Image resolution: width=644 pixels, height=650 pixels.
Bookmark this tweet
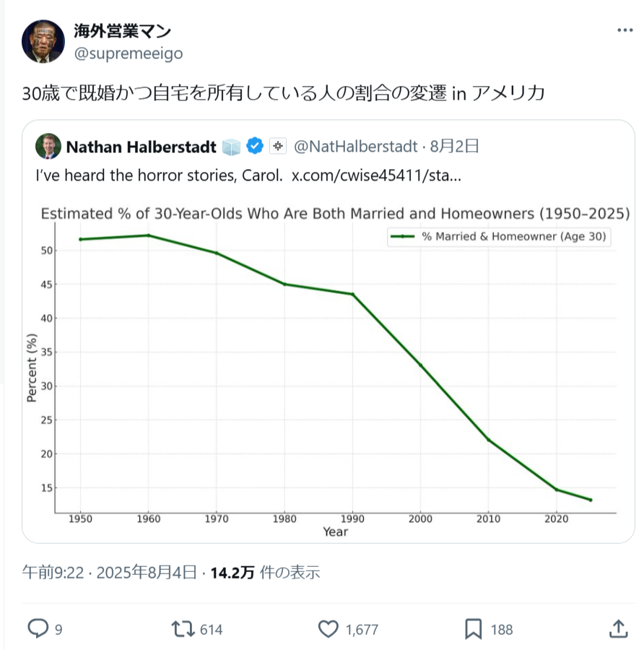click(x=474, y=629)
